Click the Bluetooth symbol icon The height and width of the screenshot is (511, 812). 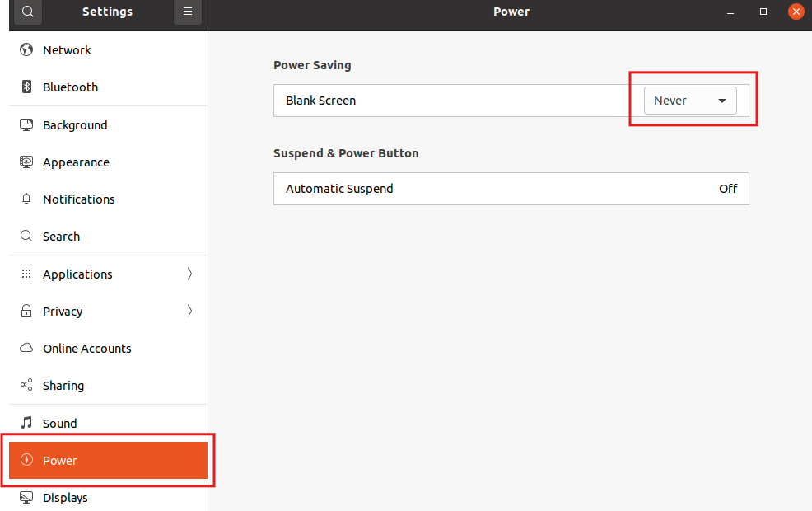tap(26, 87)
